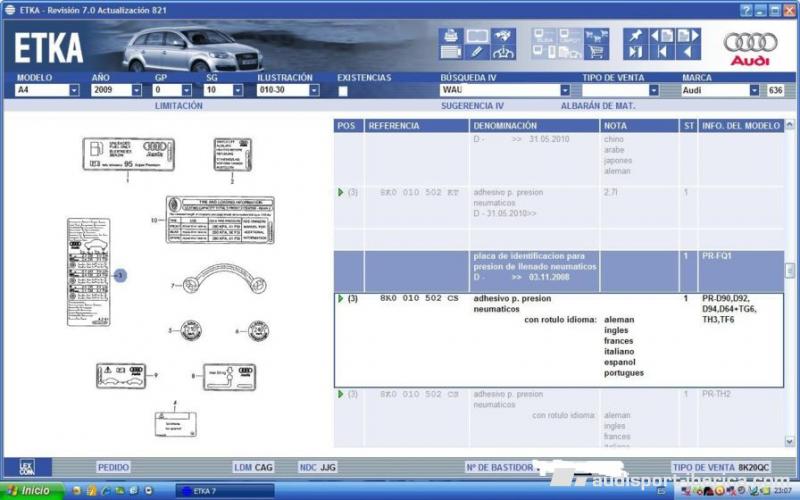Open the ALBARÁN DE MAT. menu
Viewport: 800px width, 500px height.
pos(598,106)
